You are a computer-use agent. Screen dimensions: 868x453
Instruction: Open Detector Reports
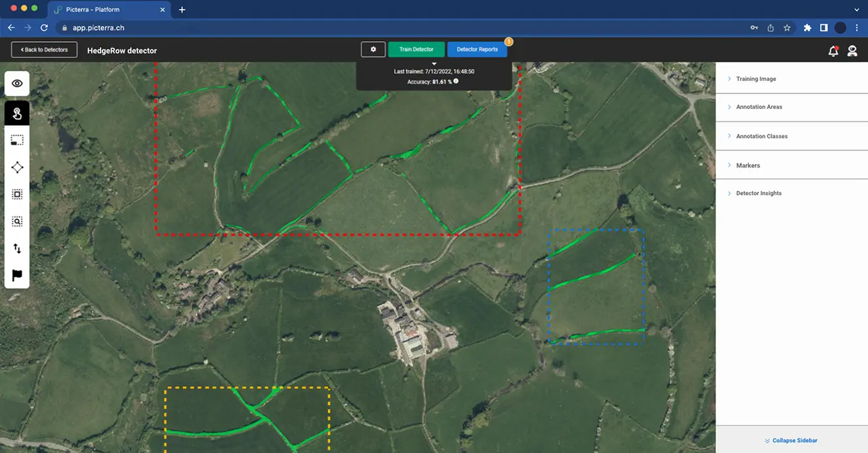click(x=477, y=50)
